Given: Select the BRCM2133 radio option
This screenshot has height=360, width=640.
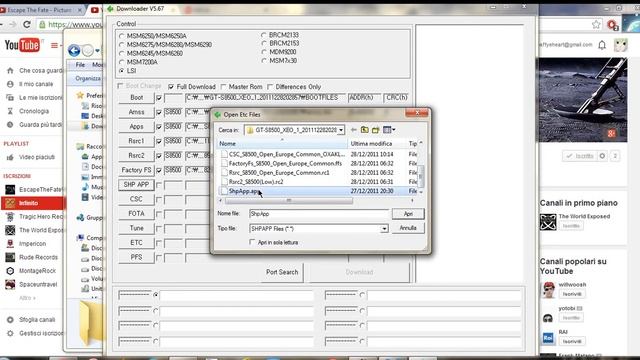Looking at the screenshot, I should [264, 35].
